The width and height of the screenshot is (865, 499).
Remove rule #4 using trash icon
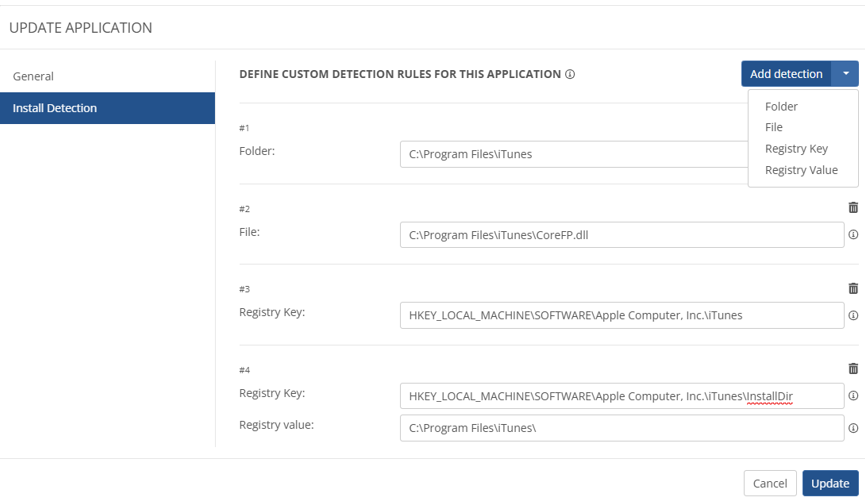pyautogui.click(x=853, y=369)
